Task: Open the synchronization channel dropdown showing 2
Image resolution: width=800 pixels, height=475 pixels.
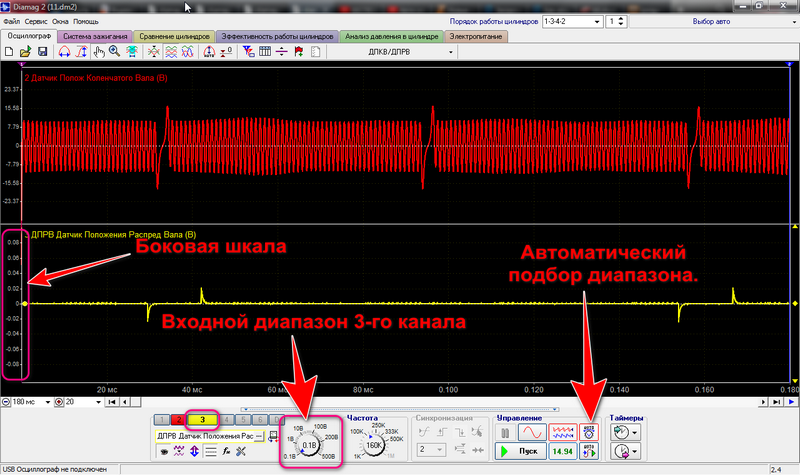Action: click(431, 449)
